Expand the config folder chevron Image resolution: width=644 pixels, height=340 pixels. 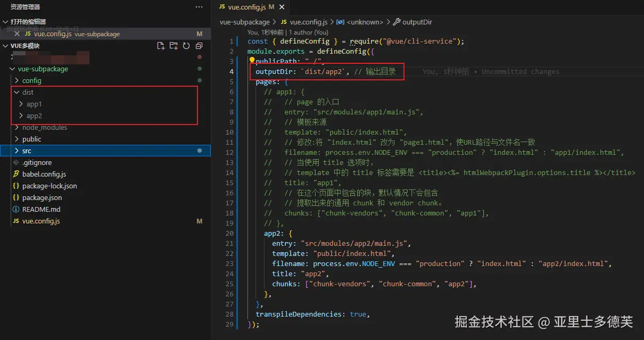(17, 80)
